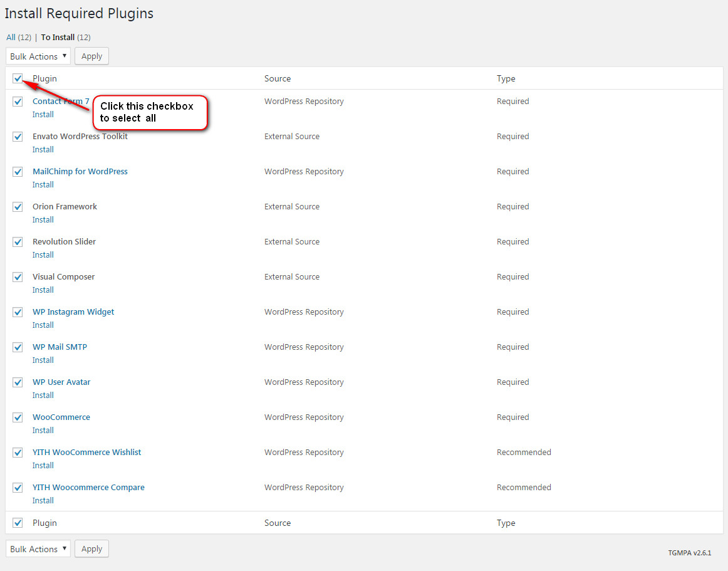
Task: Click Recommended in YITH WooCommerce Wishlist row
Action: click(524, 452)
